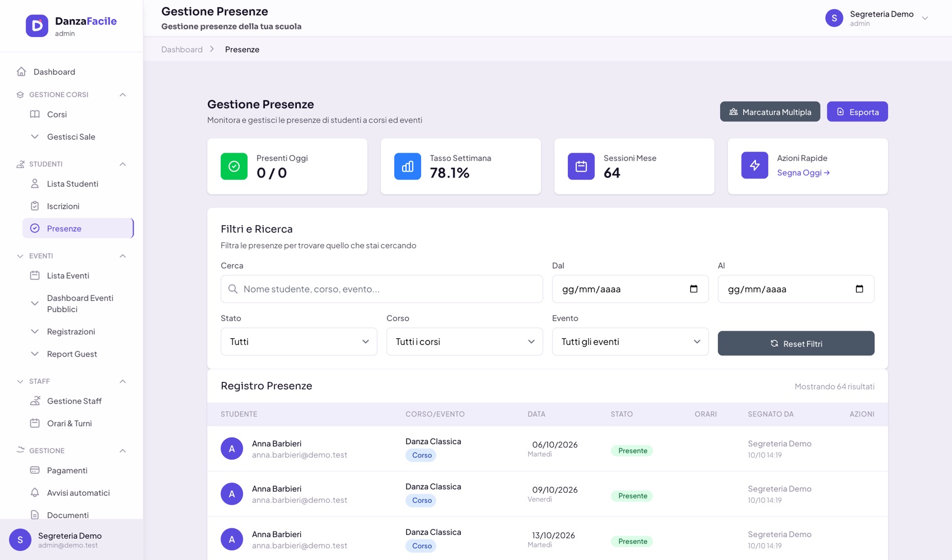This screenshot has width=952, height=560.
Task: Click the 06/10/2026 date cell
Action: [x=554, y=445]
